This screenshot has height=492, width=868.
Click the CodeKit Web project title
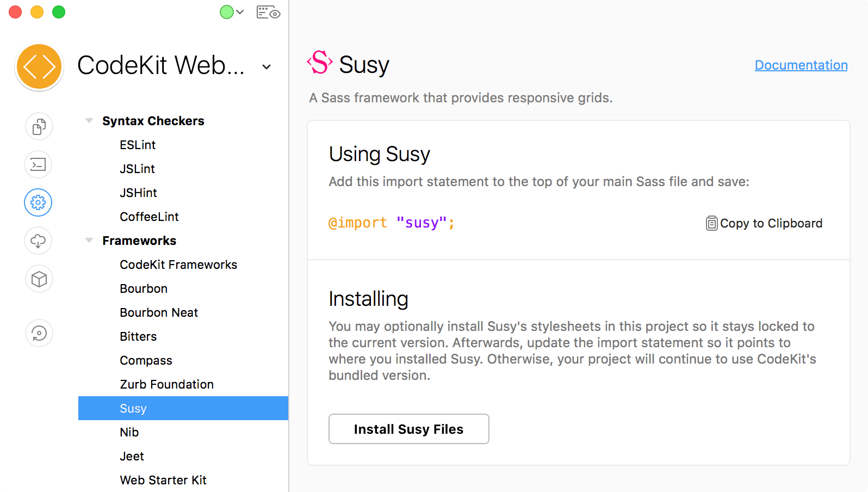click(161, 65)
